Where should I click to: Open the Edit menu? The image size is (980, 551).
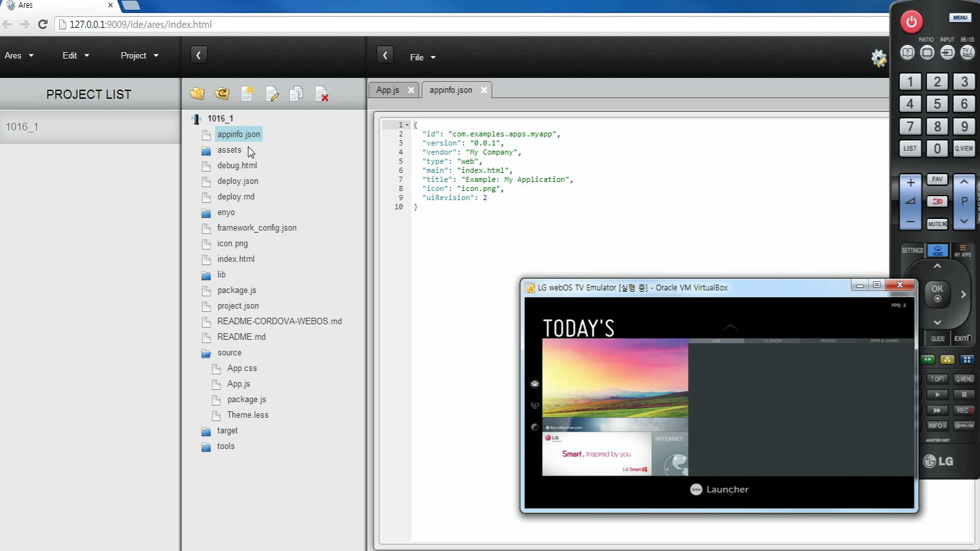75,56
